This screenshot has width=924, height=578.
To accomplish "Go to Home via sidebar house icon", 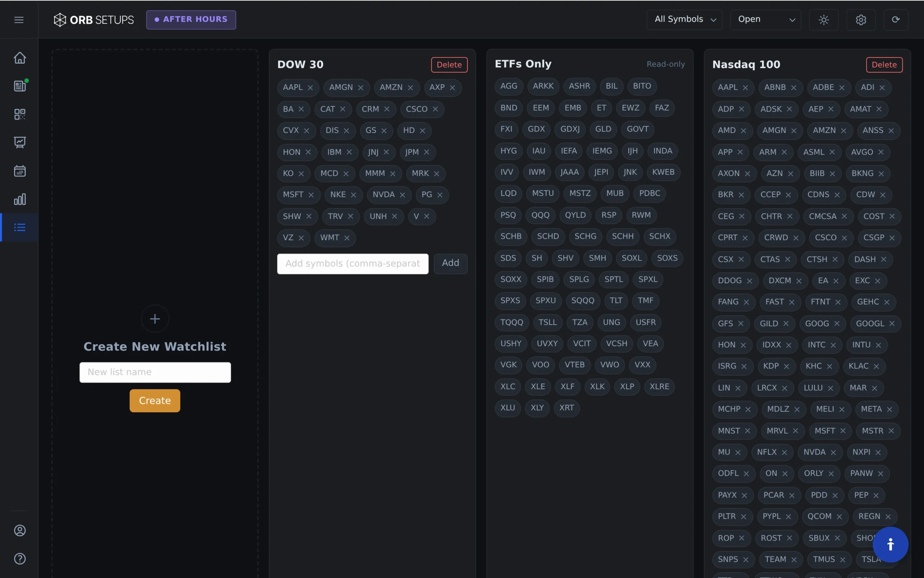I will click(x=20, y=58).
